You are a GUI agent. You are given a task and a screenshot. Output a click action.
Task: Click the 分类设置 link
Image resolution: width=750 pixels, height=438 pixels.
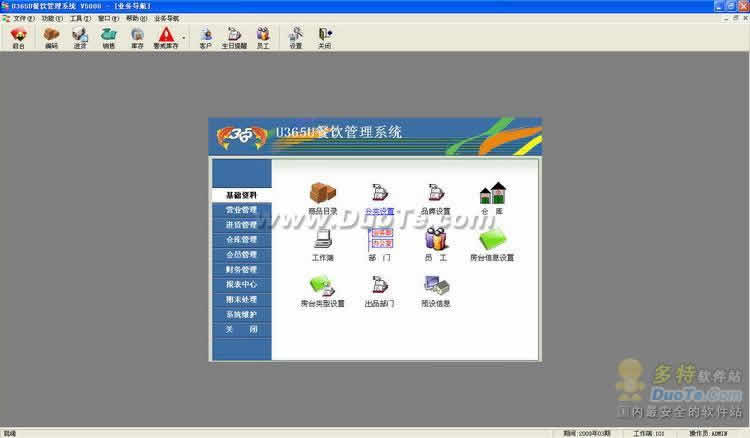click(x=379, y=211)
